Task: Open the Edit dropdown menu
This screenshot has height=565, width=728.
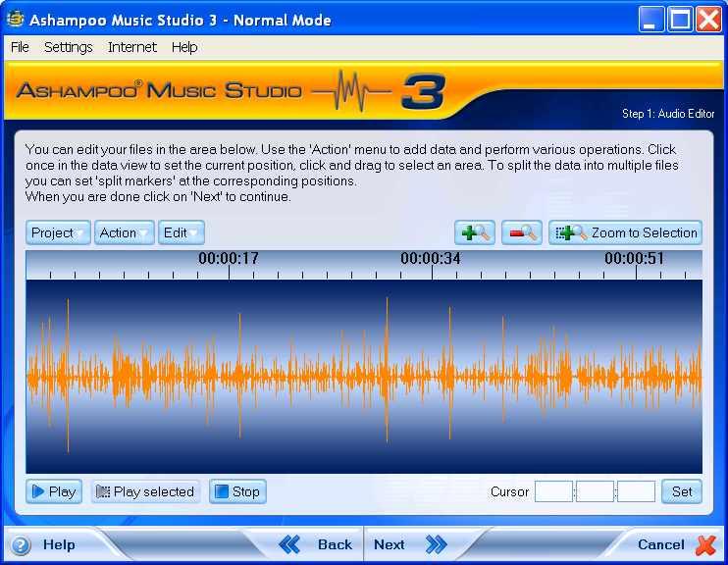Action: tap(182, 232)
